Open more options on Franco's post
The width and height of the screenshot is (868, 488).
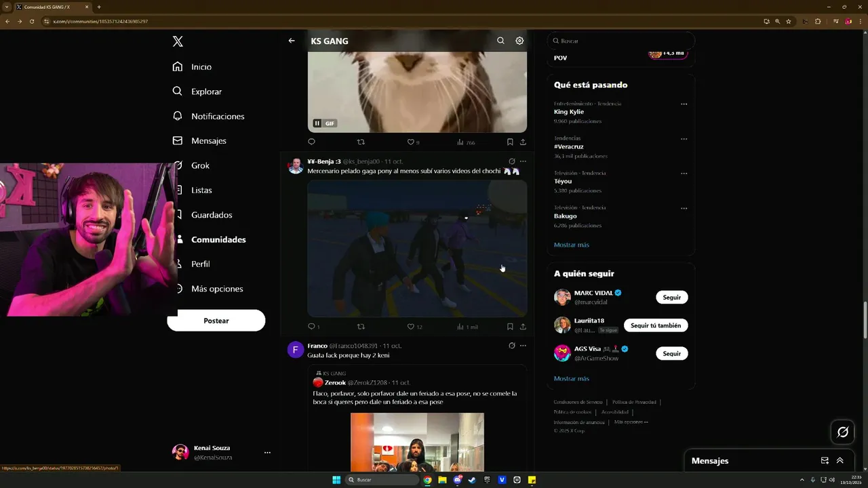pos(523,346)
